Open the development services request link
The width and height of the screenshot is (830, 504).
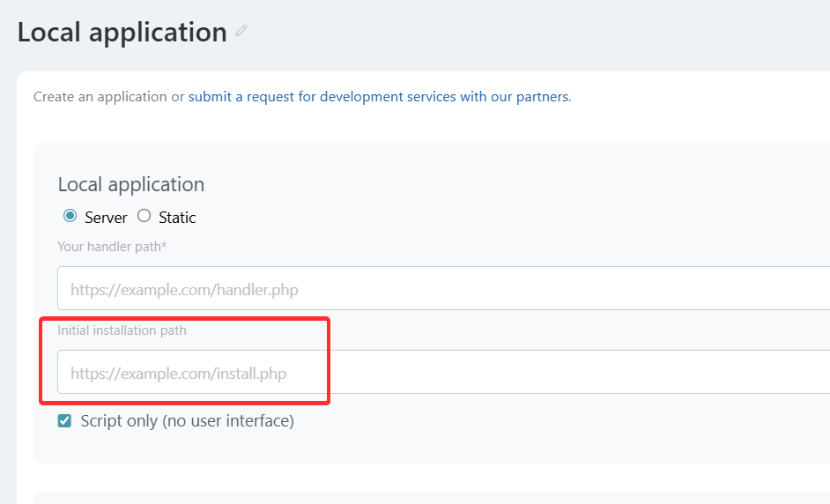coord(379,97)
